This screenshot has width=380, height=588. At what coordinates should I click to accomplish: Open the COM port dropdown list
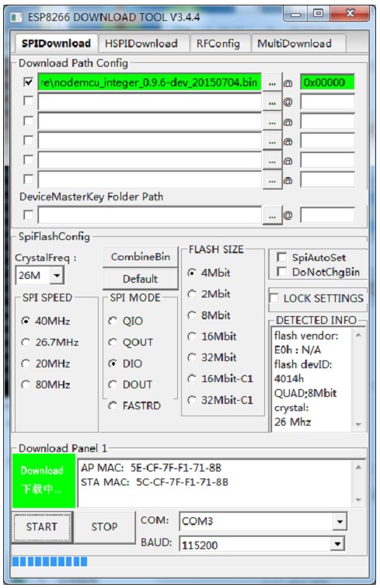point(340,521)
